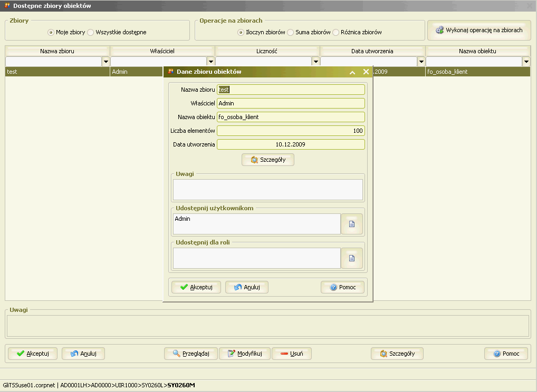Collapse the Dane zbioru obiektów dialog
The image size is (537, 392).
(x=352, y=72)
